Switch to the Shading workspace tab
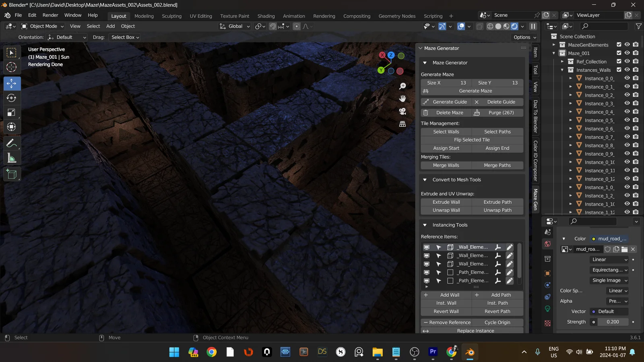Image resolution: width=644 pixels, height=362 pixels. coord(266,16)
